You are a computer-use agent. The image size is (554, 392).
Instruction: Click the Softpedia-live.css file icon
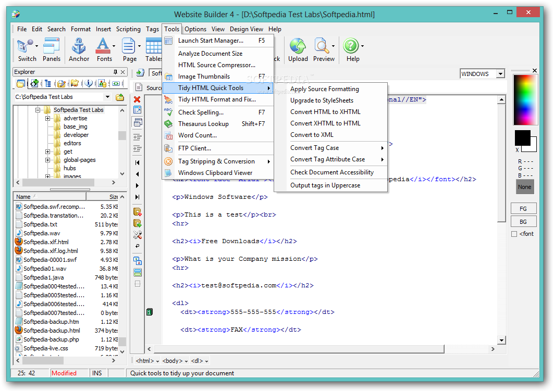[19, 348]
